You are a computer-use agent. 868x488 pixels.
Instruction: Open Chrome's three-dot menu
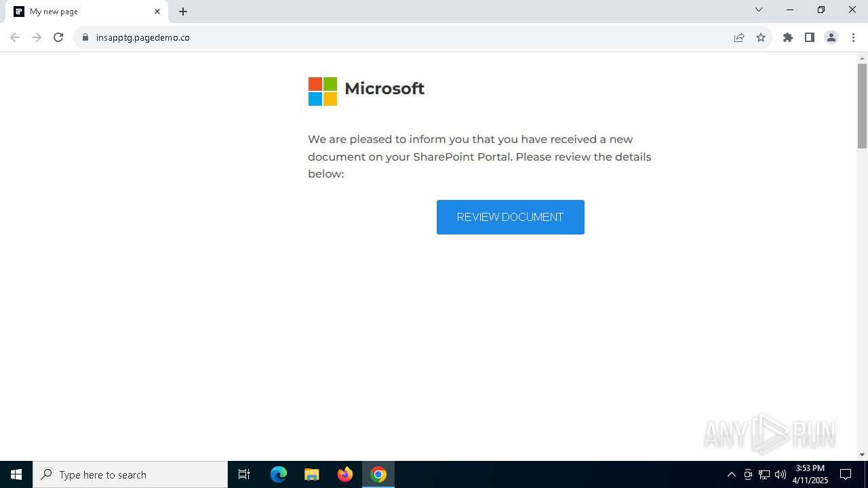pyautogui.click(x=853, y=37)
